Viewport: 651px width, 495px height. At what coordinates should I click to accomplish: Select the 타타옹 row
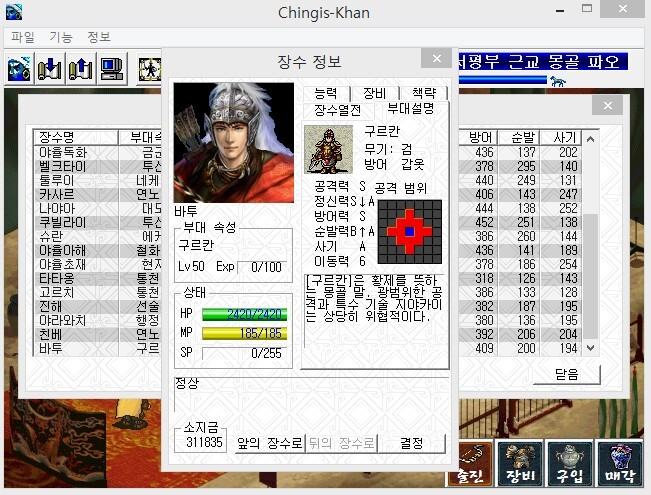(x=98, y=278)
